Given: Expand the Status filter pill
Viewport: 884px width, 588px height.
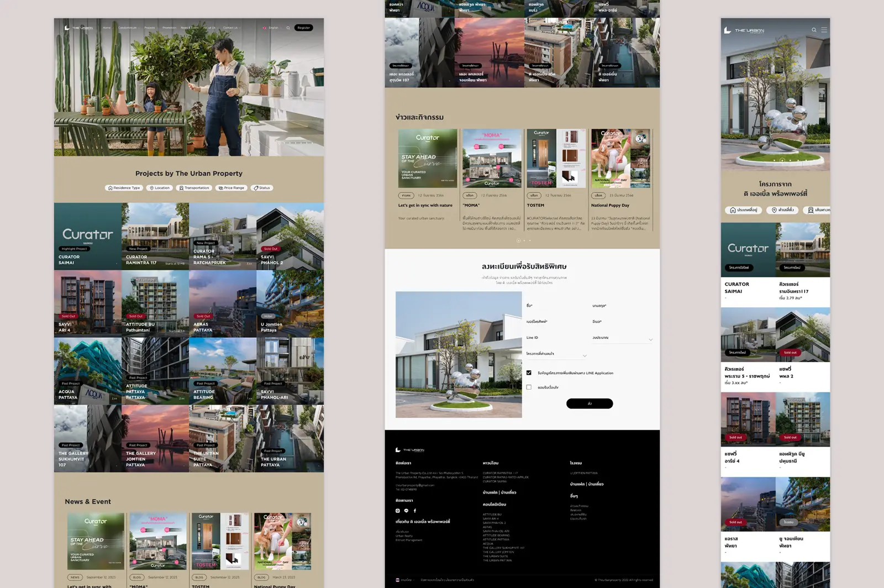Looking at the screenshot, I should click(262, 188).
